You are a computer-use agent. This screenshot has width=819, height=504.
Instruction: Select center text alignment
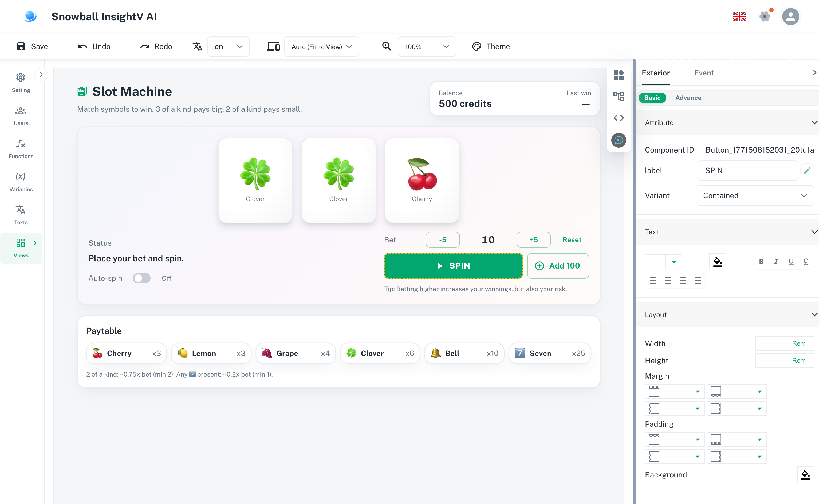[668, 280]
